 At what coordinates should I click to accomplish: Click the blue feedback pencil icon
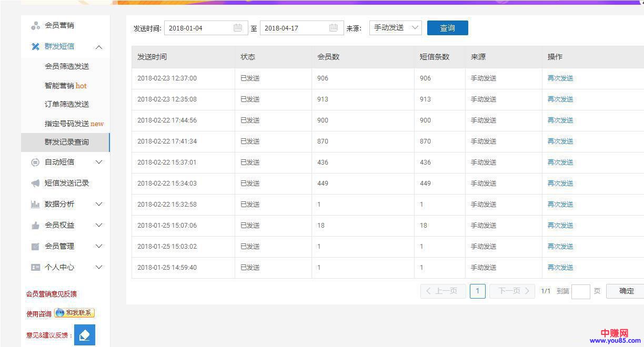click(84, 335)
